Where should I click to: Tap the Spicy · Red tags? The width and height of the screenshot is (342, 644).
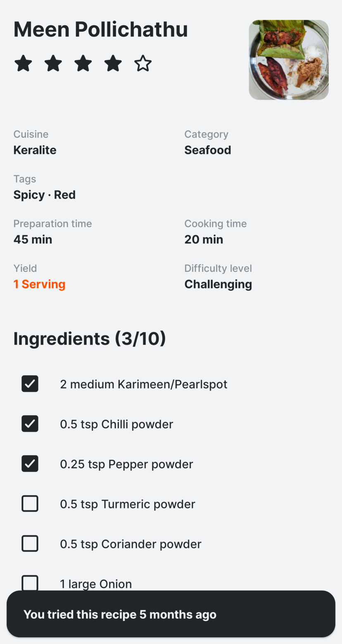pyautogui.click(x=45, y=195)
